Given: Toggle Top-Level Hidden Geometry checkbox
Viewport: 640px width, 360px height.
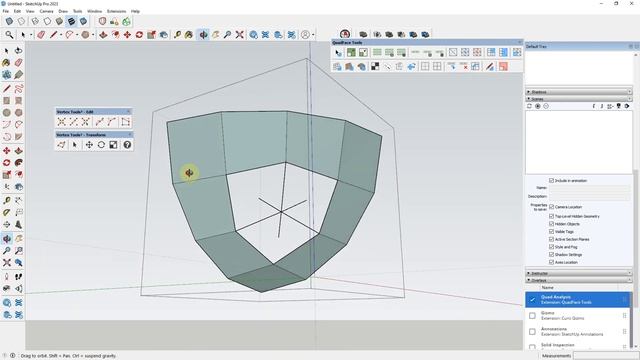Looking at the screenshot, I should coord(551,216).
